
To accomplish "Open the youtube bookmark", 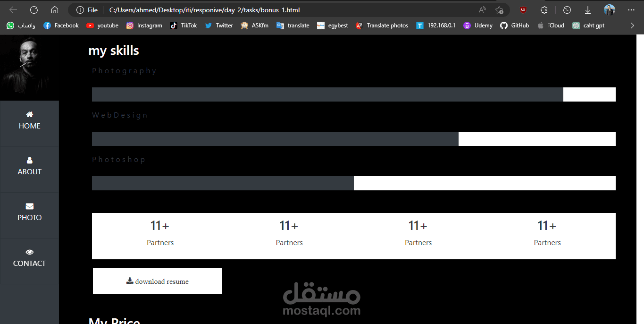I will [102, 26].
